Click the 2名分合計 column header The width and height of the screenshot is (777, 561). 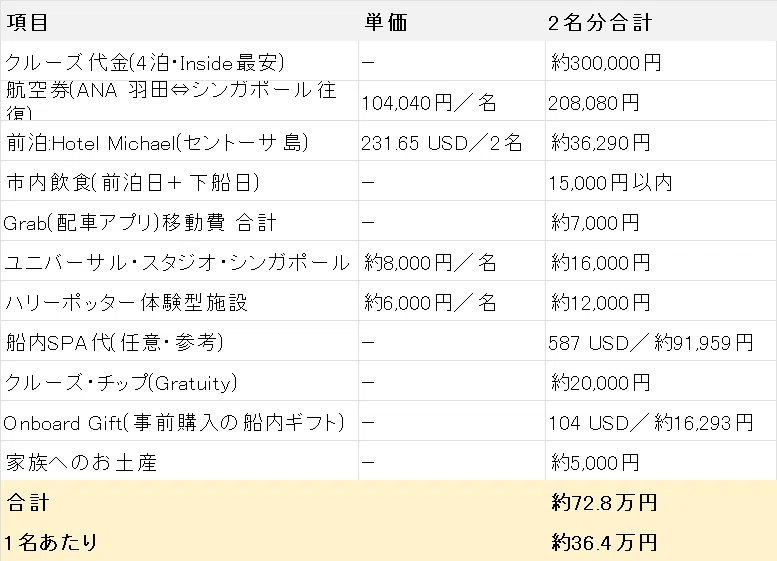pos(600,23)
